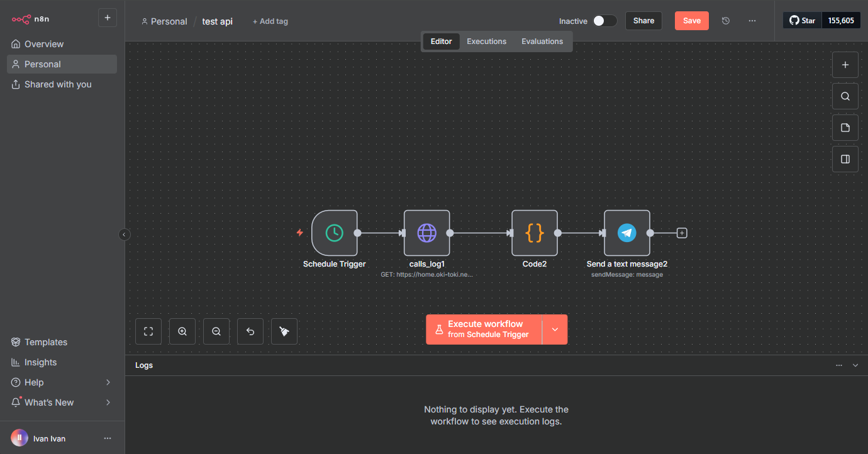868x454 pixels.
Task: Click the Schedule Trigger clock node
Action: coord(334,233)
